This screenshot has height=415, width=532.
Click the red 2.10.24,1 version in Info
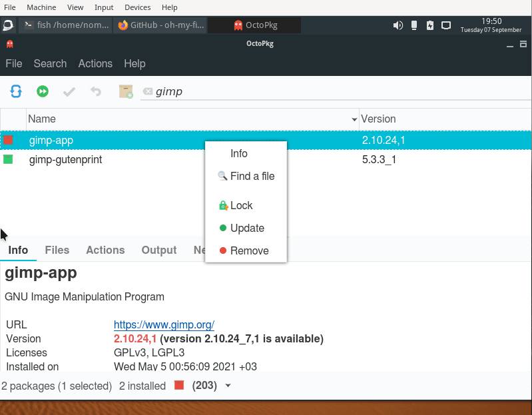coord(135,338)
